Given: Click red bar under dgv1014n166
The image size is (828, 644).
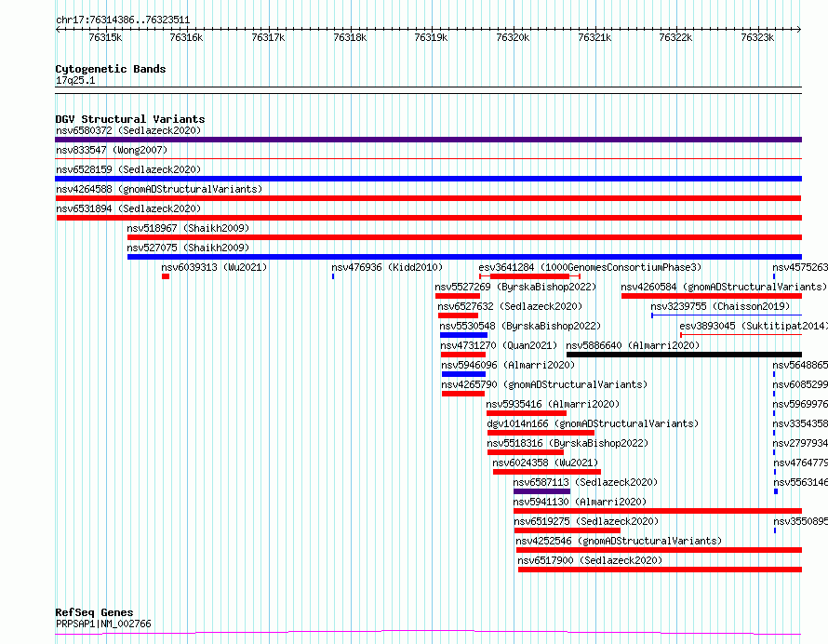Looking at the screenshot, I should pos(541,433).
